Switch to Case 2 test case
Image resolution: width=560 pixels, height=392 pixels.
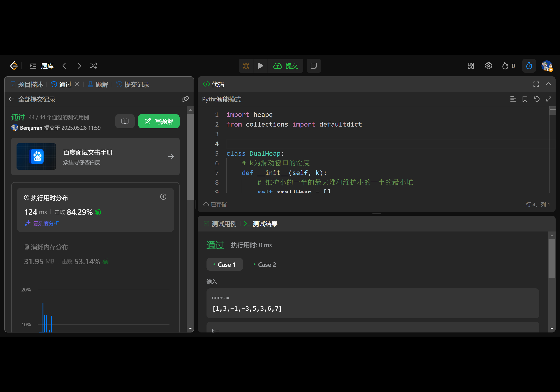[265, 264]
